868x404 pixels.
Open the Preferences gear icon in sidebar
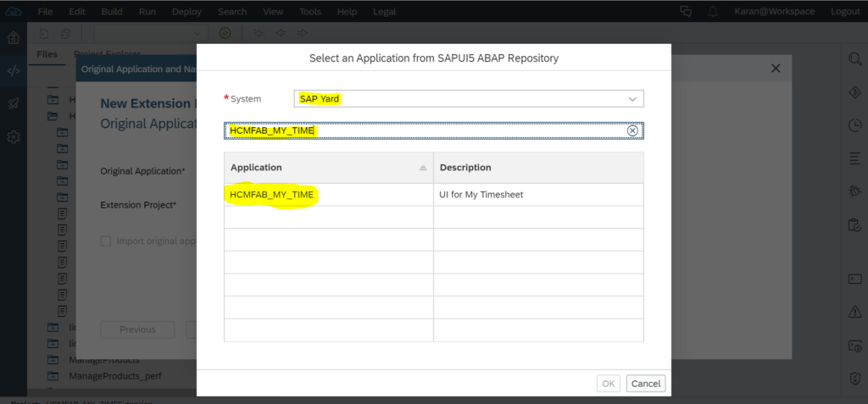click(14, 136)
